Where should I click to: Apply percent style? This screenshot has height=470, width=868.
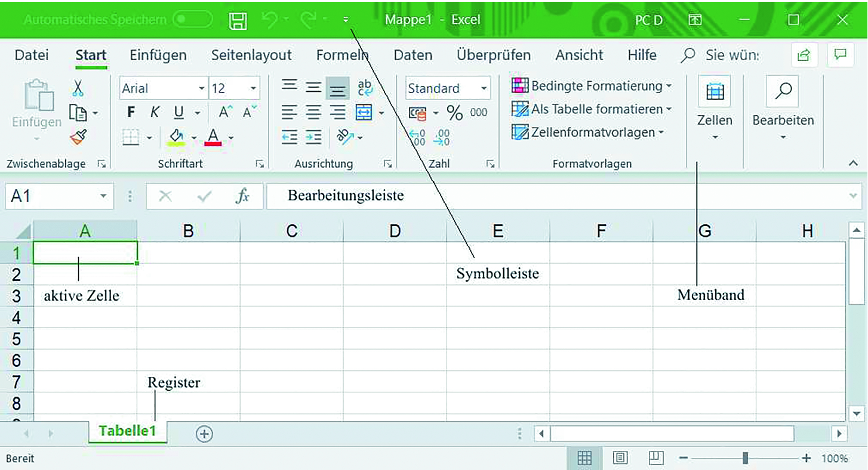click(x=455, y=113)
